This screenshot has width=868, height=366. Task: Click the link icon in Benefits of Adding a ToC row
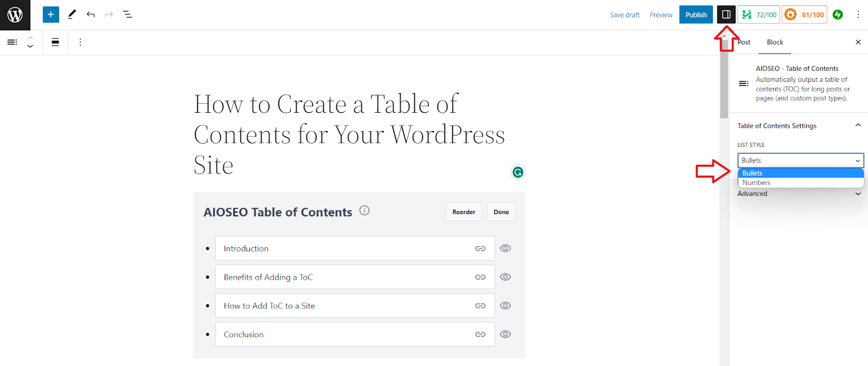point(480,277)
